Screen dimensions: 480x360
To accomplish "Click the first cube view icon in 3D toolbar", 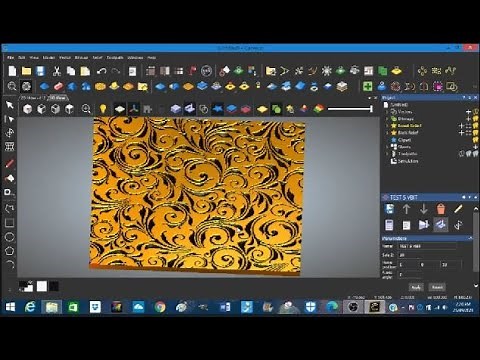I will (x=27, y=109).
